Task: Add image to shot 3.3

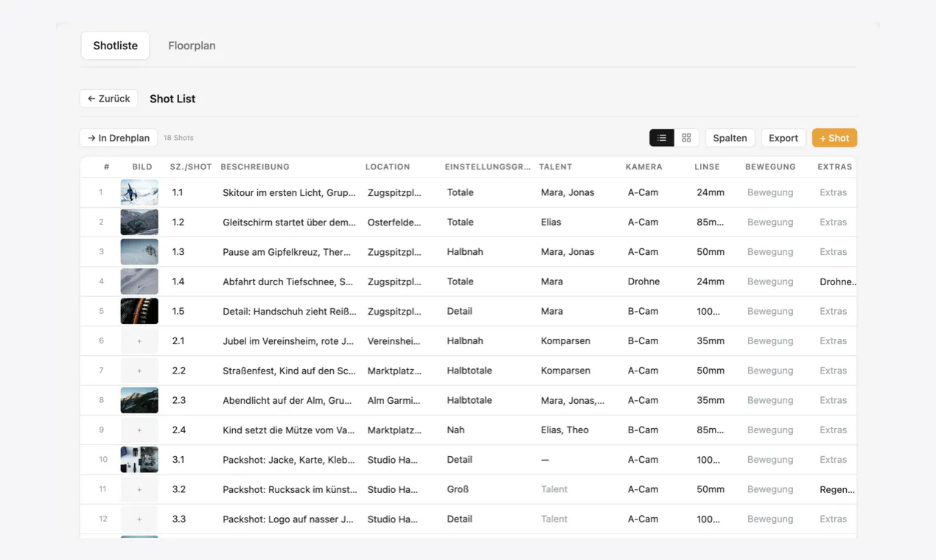Action: pyautogui.click(x=139, y=519)
